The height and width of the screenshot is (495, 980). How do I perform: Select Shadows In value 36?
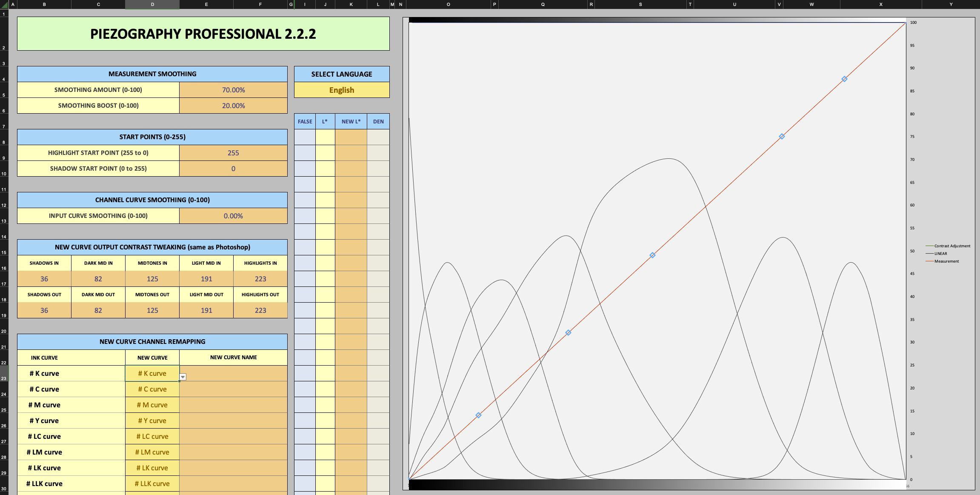click(x=44, y=279)
